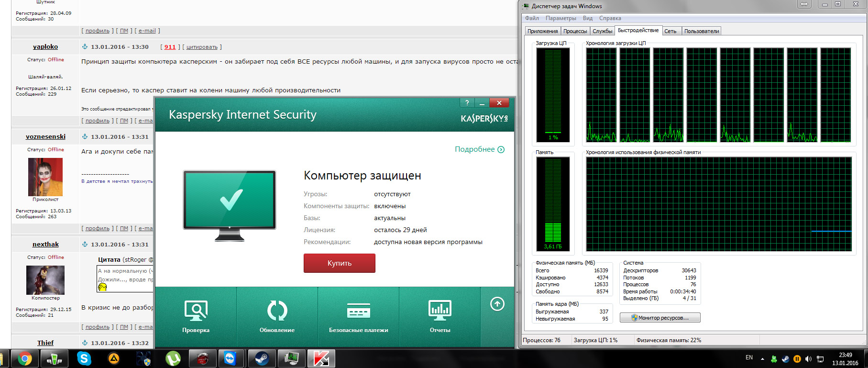Image resolution: width=868 pixels, height=368 pixels.
Task: Switch to the Процессы tab
Action: click(x=575, y=31)
